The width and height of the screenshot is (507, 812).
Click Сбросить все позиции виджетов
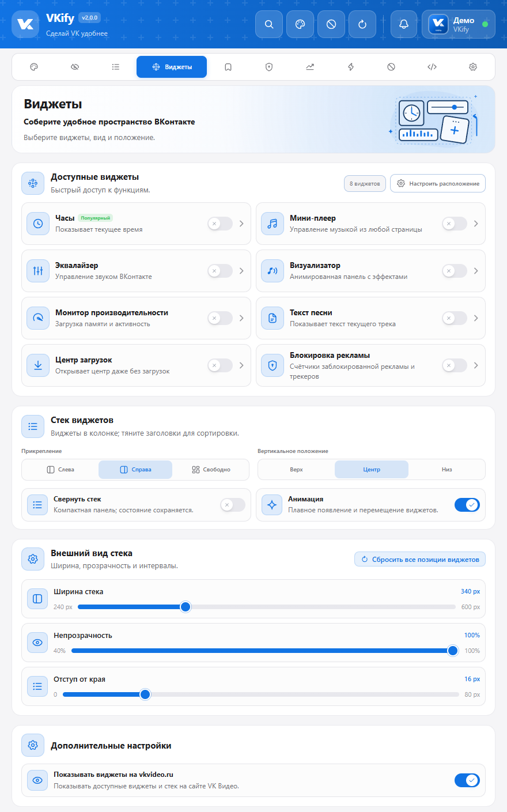420,560
